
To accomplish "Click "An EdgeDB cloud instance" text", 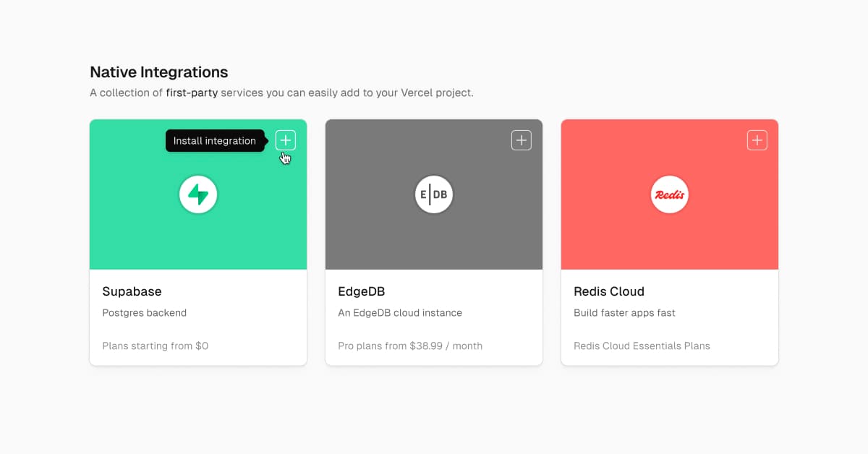I will (400, 313).
